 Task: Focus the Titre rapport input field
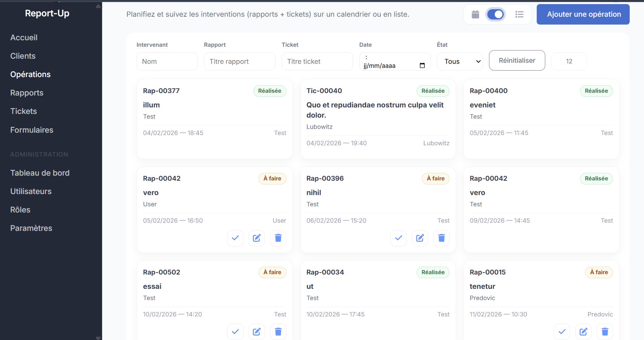[239, 61]
